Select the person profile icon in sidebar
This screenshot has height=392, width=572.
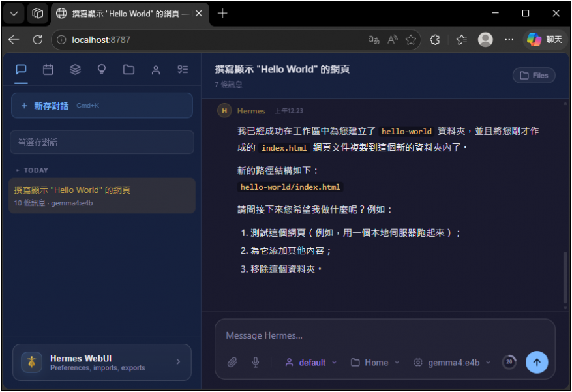[155, 70]
